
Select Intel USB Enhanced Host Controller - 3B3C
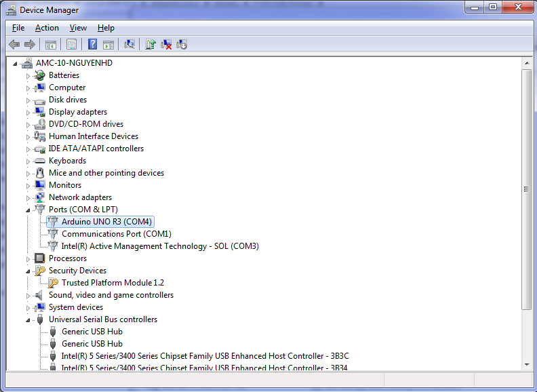point(205,356)
